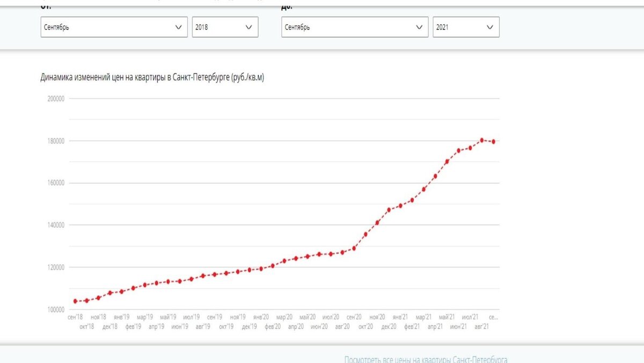644x363 pixels.
Task: Click the 100000 y-axis label
Action: click(x=55, y=310)
